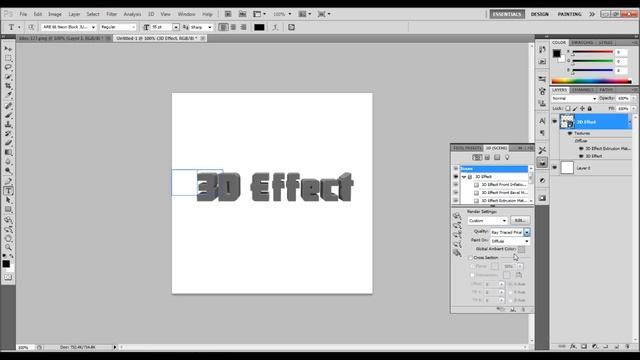Hide the Layer 0 layer

click(x=554, y=168)
